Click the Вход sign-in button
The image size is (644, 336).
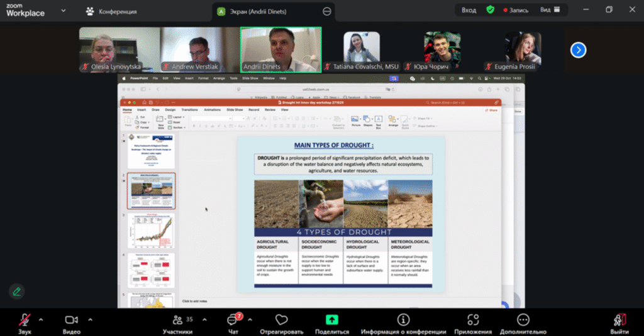coord(469,10)
